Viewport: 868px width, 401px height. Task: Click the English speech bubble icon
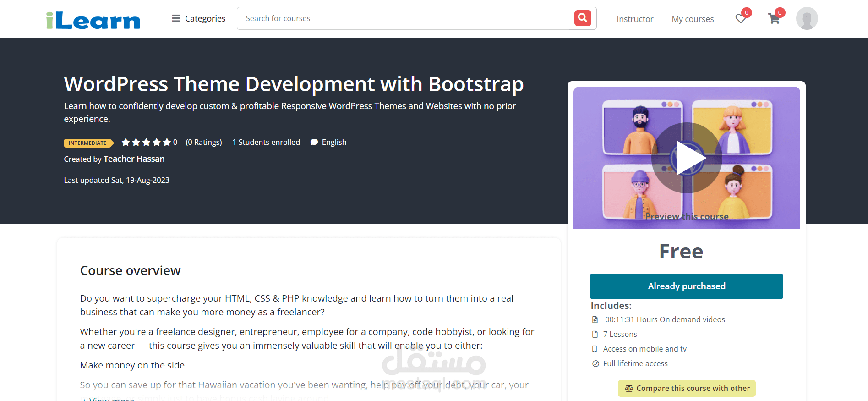pos(314,142)
